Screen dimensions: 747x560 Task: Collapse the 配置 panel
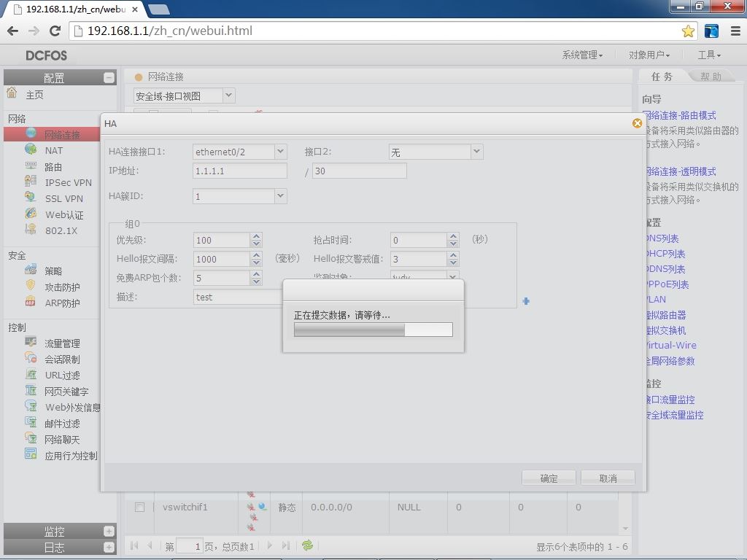click(109, 77)
